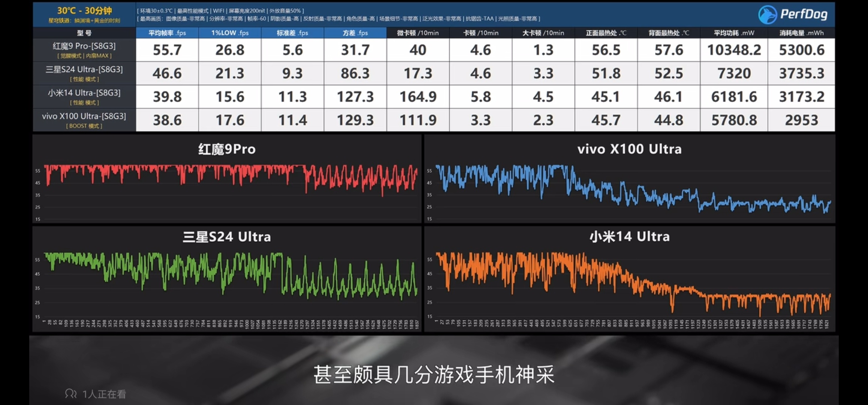This screenshot has height=405, width=868.
Task: Click the 3735.3 energy consumption cell
Action: click(x=802, y=73)
